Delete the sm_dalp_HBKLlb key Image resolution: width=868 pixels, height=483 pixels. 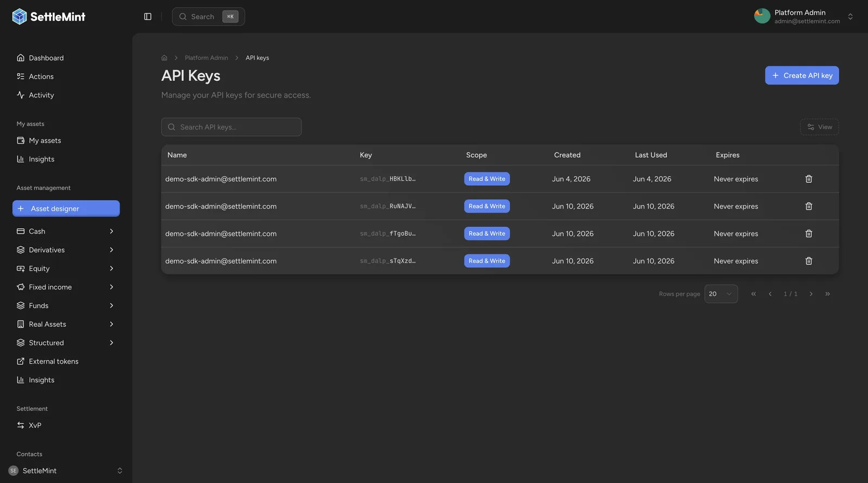click(x=808, y=179)
